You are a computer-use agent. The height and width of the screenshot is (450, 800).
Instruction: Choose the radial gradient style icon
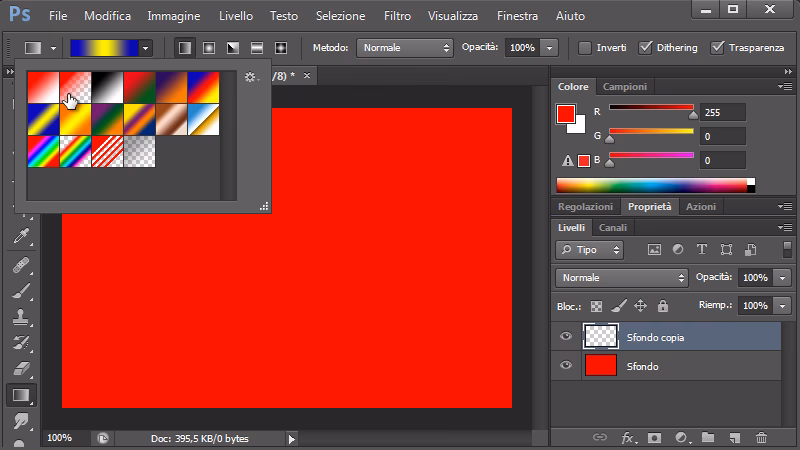click(x=209, y=48)
